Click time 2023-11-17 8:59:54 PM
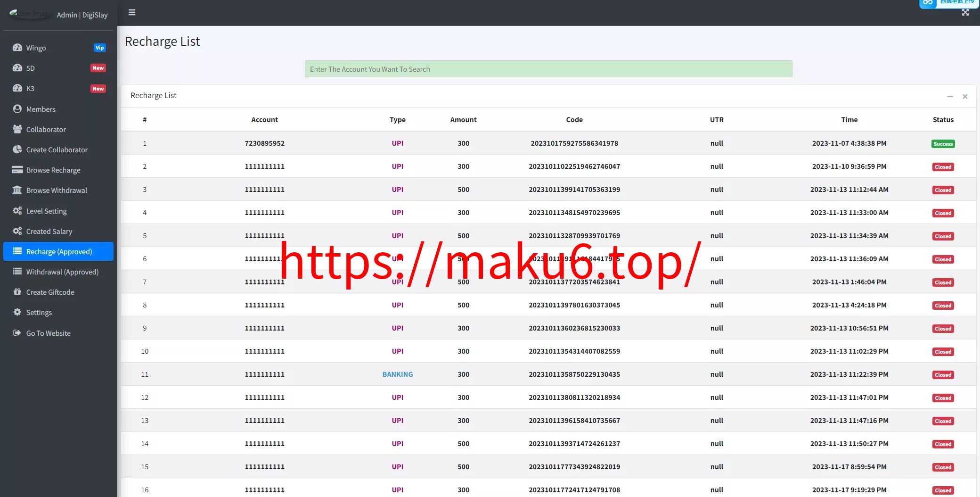This screenshot has height=497, width=980. pyautogui.click(x=849, y=467)
